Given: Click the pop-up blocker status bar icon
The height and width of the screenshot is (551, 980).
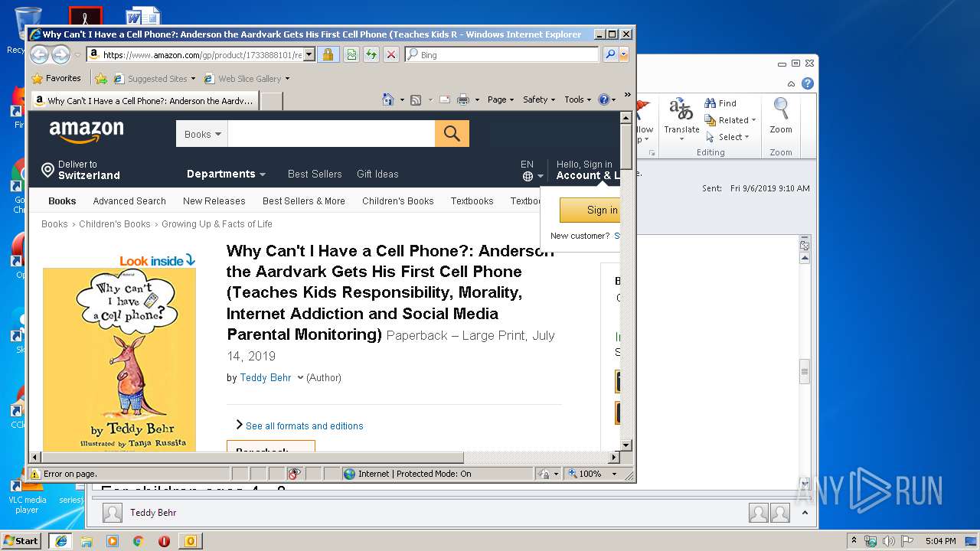Looking at the screenshot, I should point(295,474).
